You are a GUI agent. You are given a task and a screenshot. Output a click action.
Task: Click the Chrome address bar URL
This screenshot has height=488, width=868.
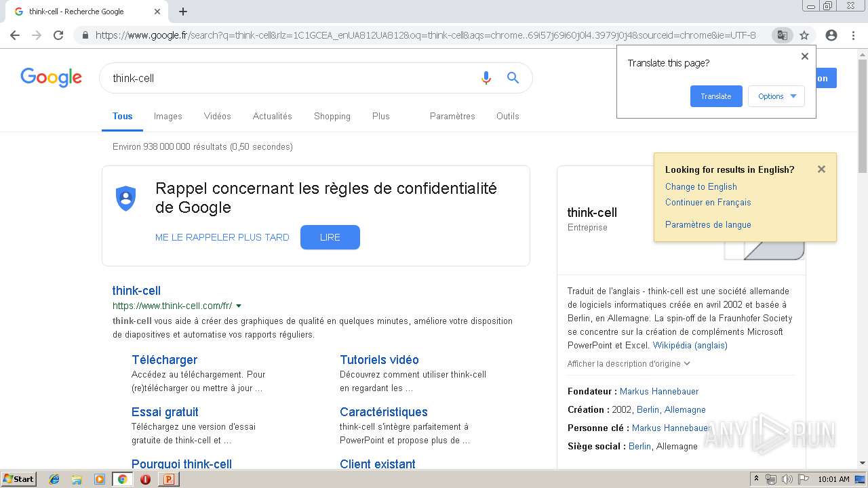coord(426,35)
